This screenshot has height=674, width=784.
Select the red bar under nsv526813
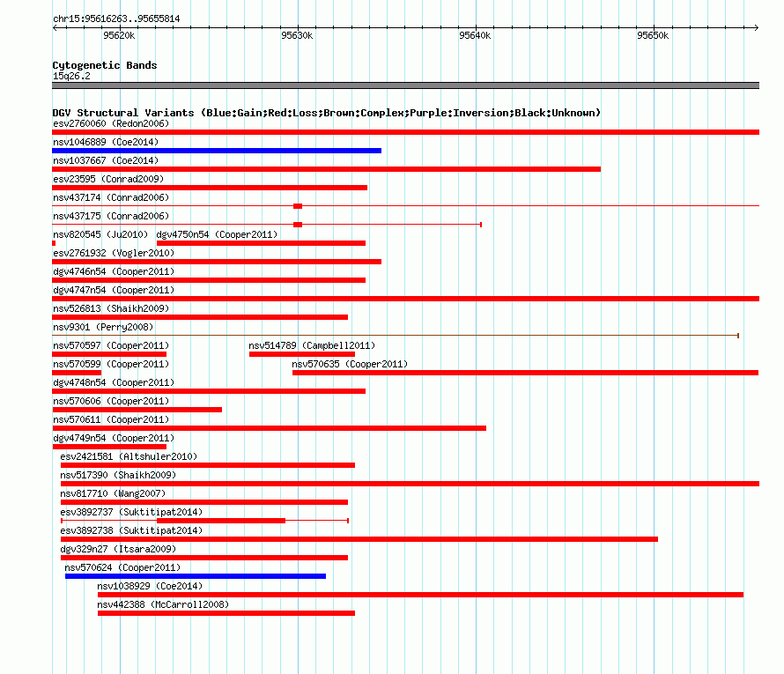pos(200,317)
